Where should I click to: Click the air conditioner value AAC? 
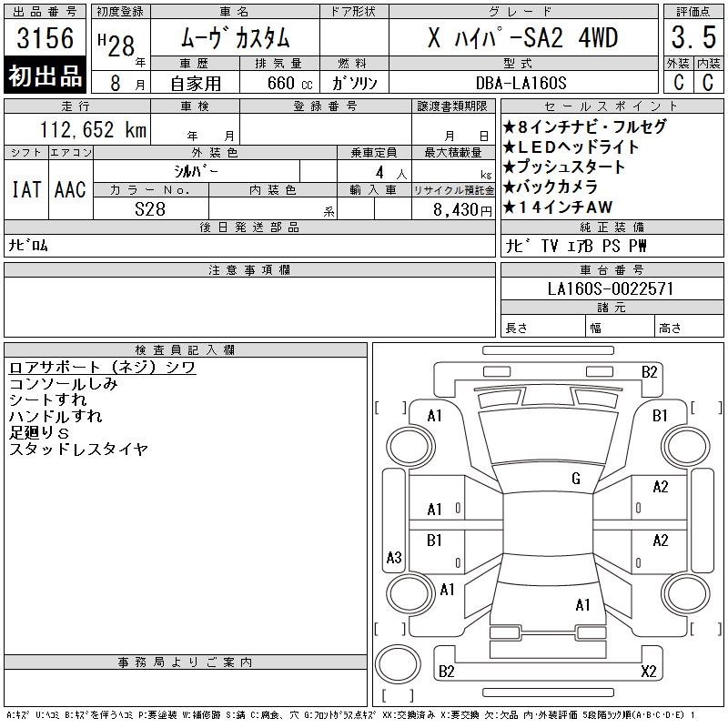pyautogui.click(x=70, y=189)
